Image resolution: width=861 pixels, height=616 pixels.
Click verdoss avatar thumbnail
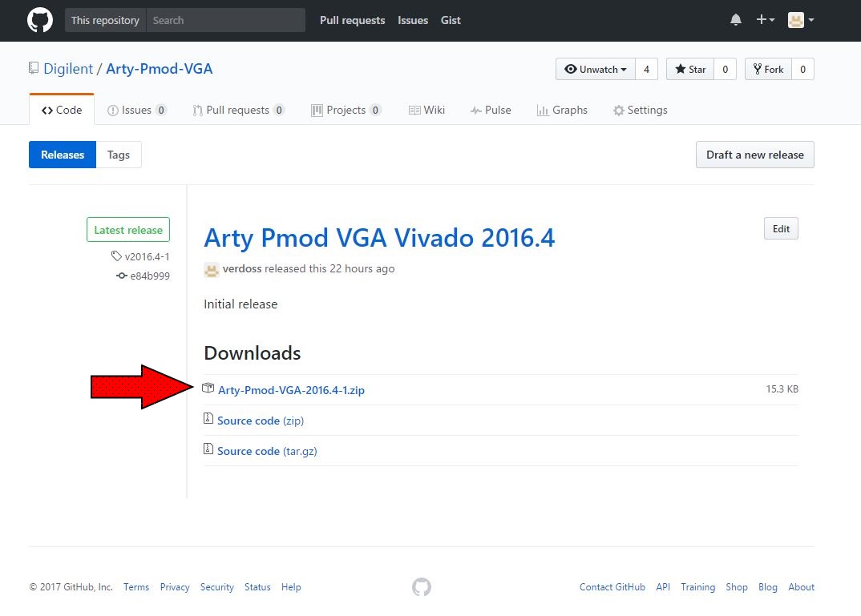tap(212, 269)
